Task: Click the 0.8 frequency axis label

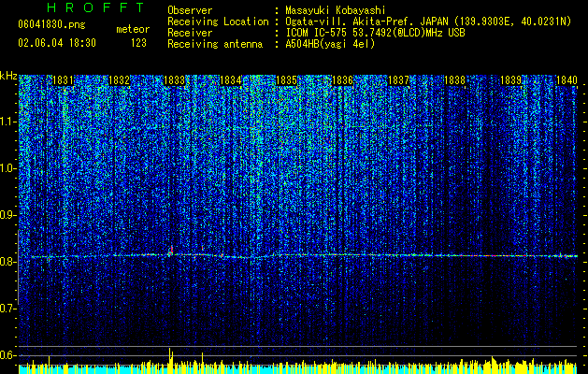Action: (x=8, y=262)
